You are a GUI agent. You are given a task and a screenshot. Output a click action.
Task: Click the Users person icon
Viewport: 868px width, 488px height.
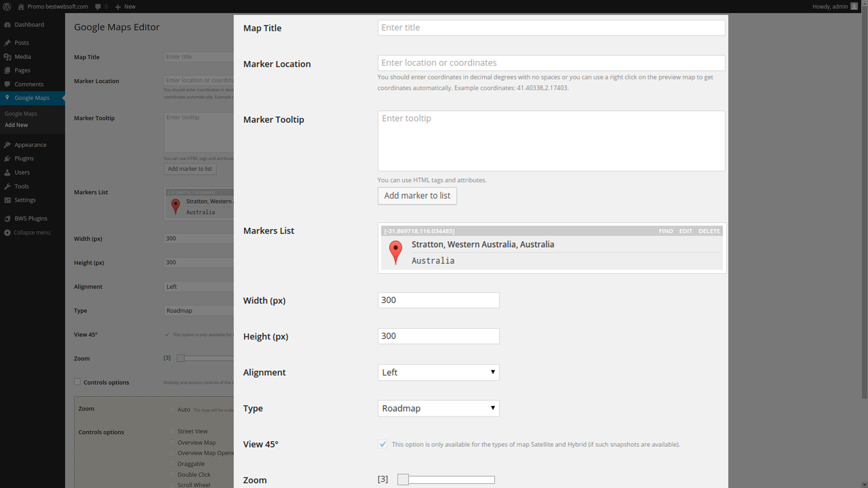[7, 172]
